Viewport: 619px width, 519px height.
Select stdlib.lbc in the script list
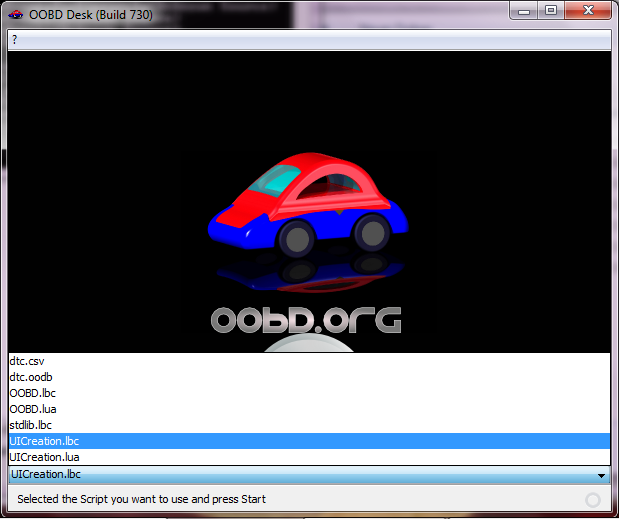tap(30, 425)
